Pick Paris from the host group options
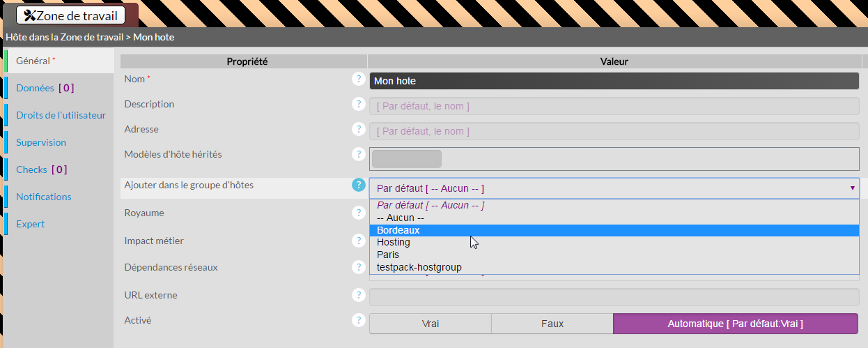This screenshot has width=868, height=348. (x=388, y=255)
